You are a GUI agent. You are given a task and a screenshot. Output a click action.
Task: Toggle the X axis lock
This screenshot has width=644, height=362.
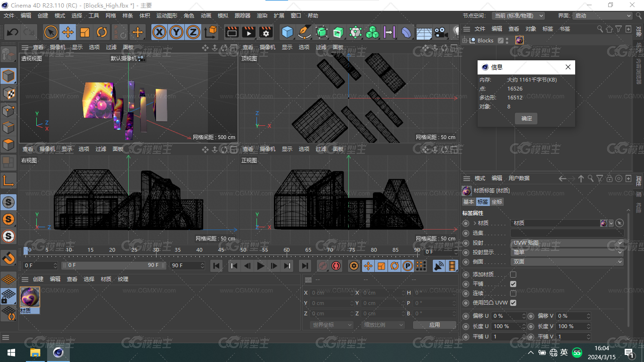click(x=160, y=32)
